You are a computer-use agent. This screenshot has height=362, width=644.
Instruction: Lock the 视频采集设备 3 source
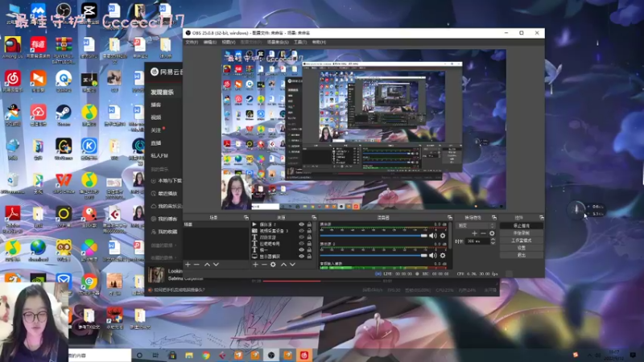coord(309,231)
